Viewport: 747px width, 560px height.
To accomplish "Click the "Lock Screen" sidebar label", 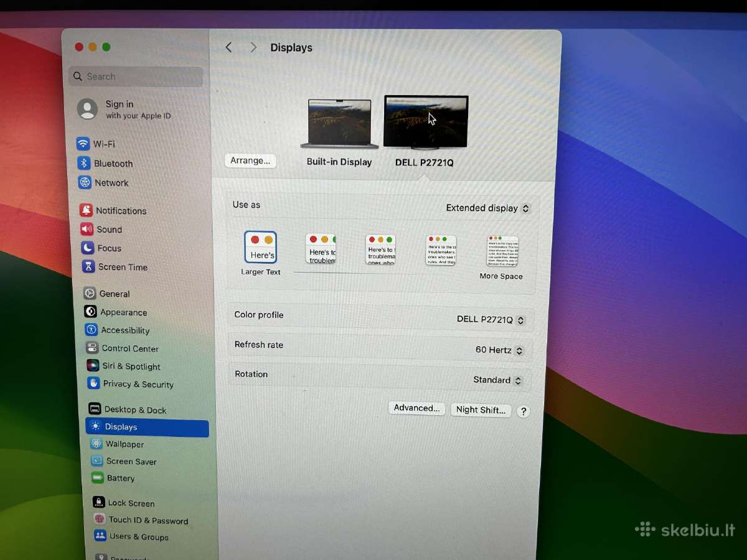I will point(131,503).
